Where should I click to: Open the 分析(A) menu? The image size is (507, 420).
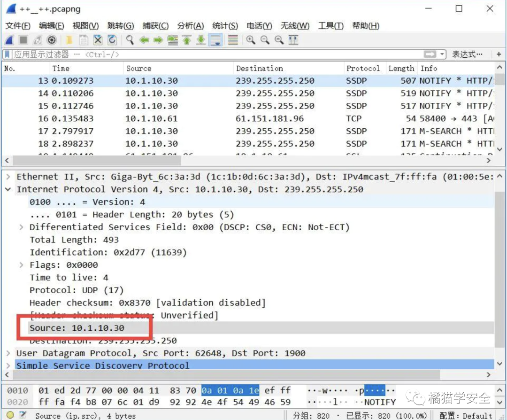191,25
